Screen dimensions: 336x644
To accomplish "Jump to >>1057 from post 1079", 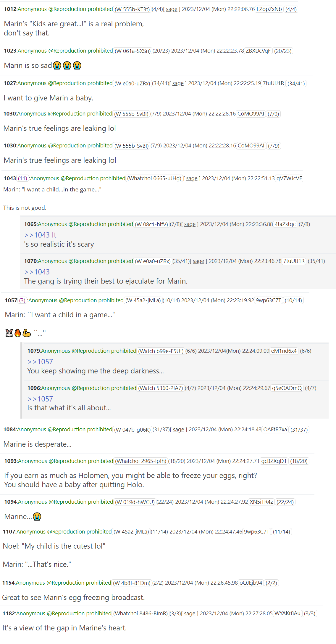I will pyautogui.click(x=40, y=362).
